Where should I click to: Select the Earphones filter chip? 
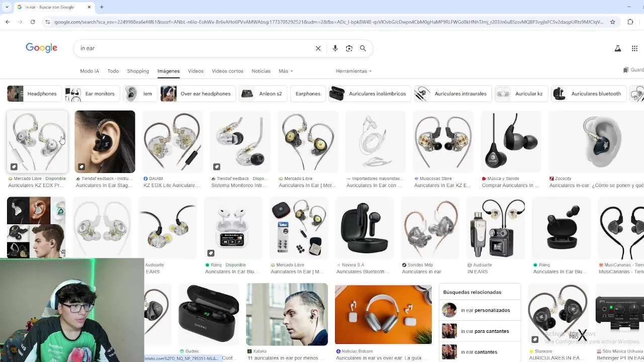[x=308, y=94]
